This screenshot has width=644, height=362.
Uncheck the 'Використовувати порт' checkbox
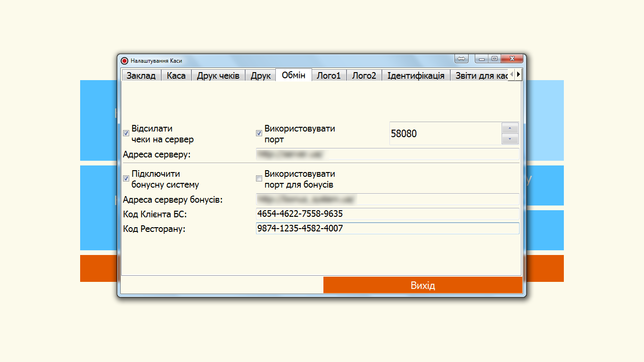click(x=259, y=133)
